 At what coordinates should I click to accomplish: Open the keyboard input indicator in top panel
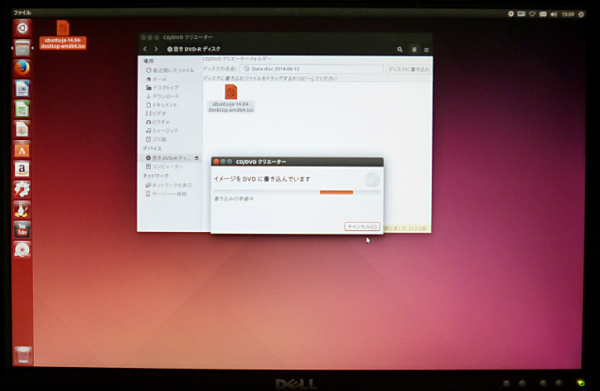(x=521, y=14)
